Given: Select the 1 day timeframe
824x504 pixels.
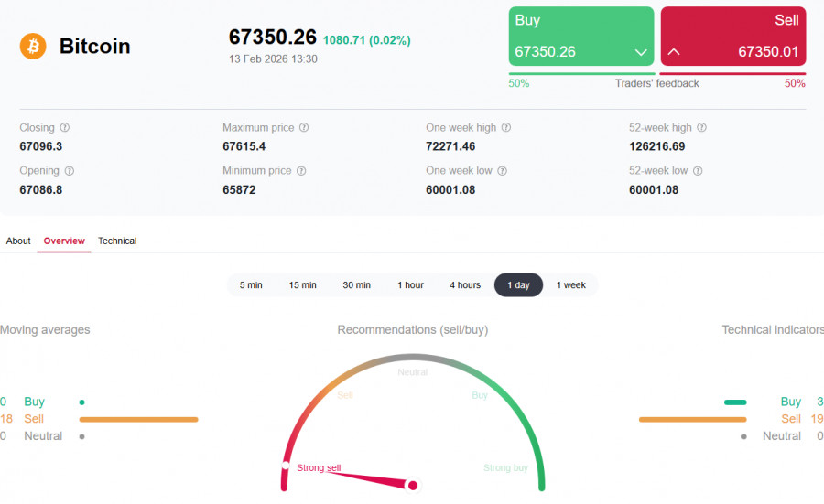Looking at the screenshot, I should 519,285.
